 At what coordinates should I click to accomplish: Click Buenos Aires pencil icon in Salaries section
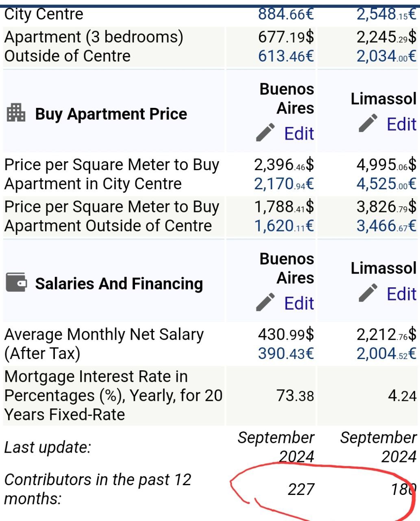(x=265, y=303)
